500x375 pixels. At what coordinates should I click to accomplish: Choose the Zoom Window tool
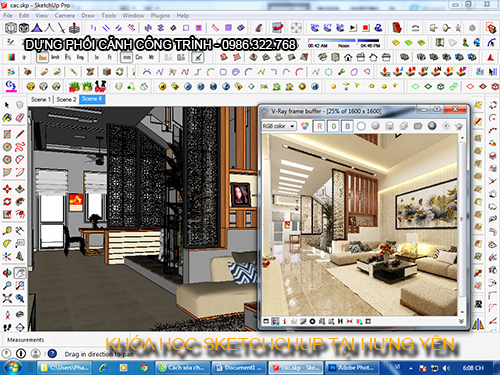(x=20, y=286)
